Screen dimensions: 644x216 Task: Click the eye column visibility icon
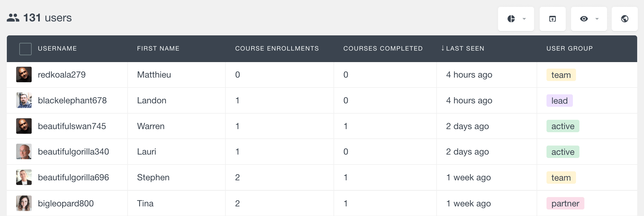point(584,19)
